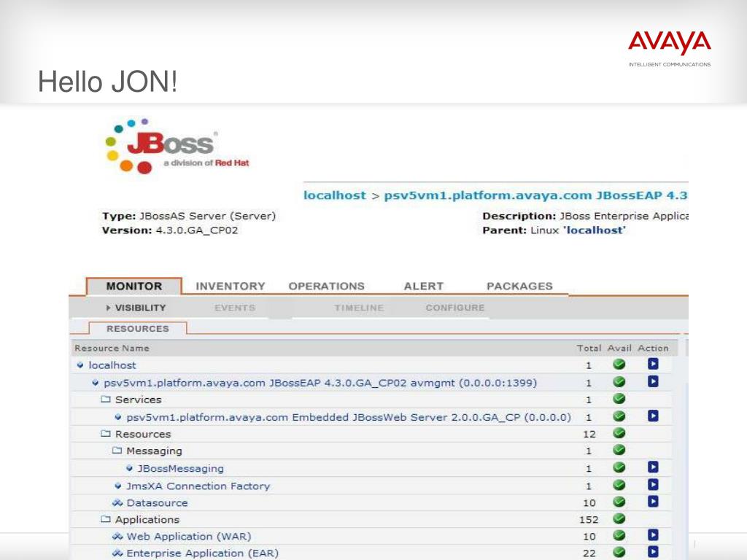The height and width of the screenshot is (560, 747).
Task: Open the parent 'localhost' link
Action: tap(594, 230)
